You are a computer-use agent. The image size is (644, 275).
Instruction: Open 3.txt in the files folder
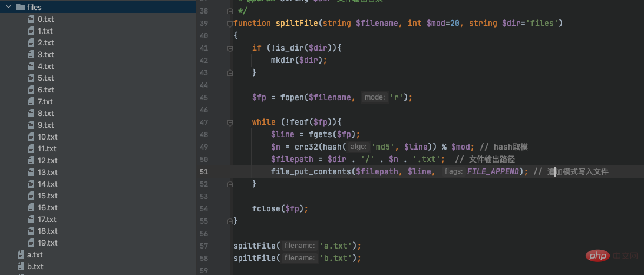coord(45,54)
